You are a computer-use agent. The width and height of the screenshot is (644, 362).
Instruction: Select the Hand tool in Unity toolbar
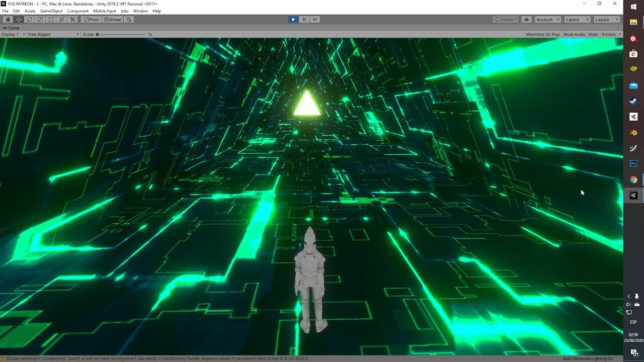(x=7, y=19)
